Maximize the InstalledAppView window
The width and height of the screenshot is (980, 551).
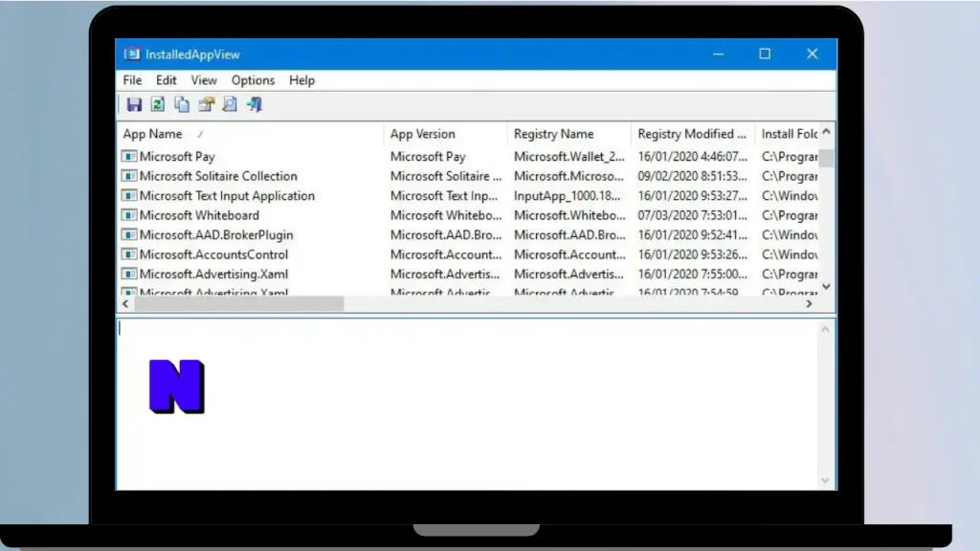point(765,54)
